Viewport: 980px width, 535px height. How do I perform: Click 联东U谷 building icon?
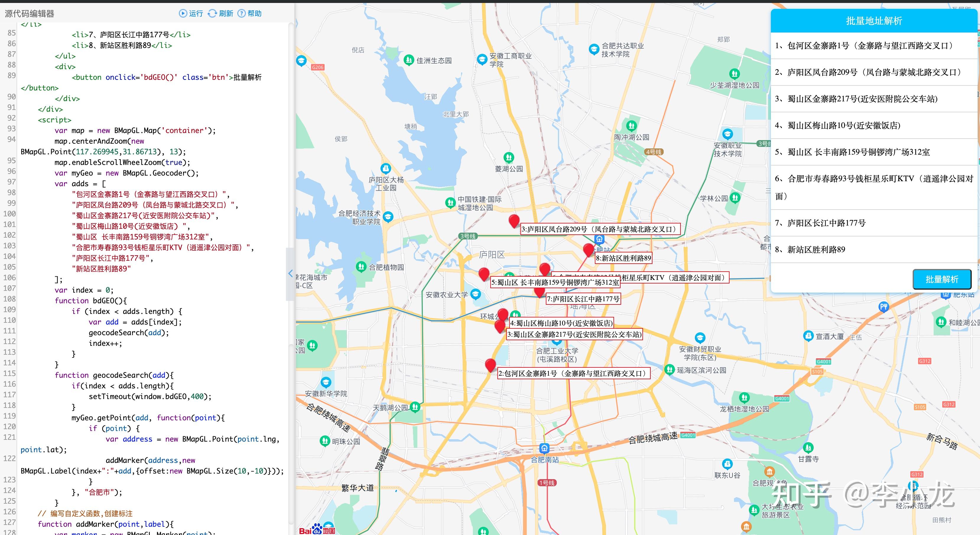coord(727,464)
